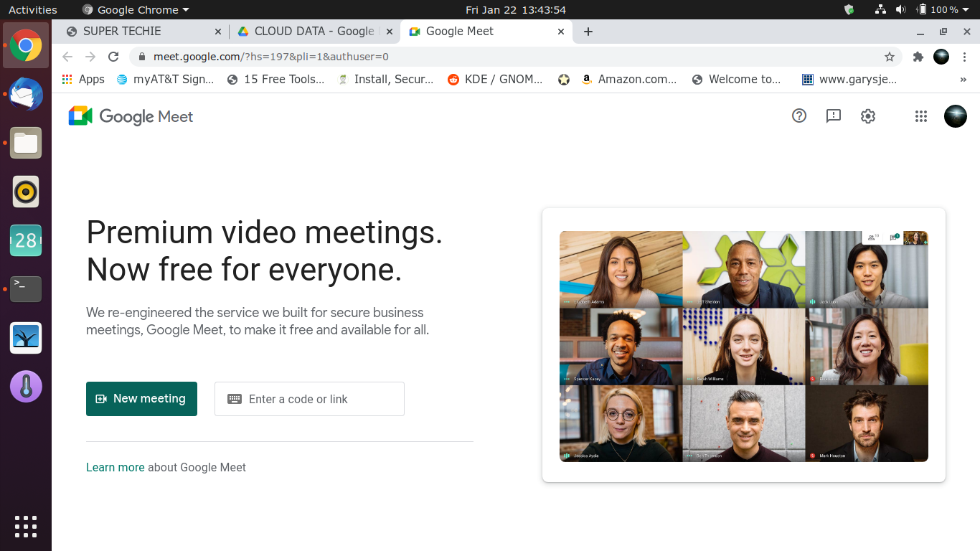Click the security shield tray icon
Image resolution: width=980 pixels, height=551 pixels.
click(x=849, y=9)
